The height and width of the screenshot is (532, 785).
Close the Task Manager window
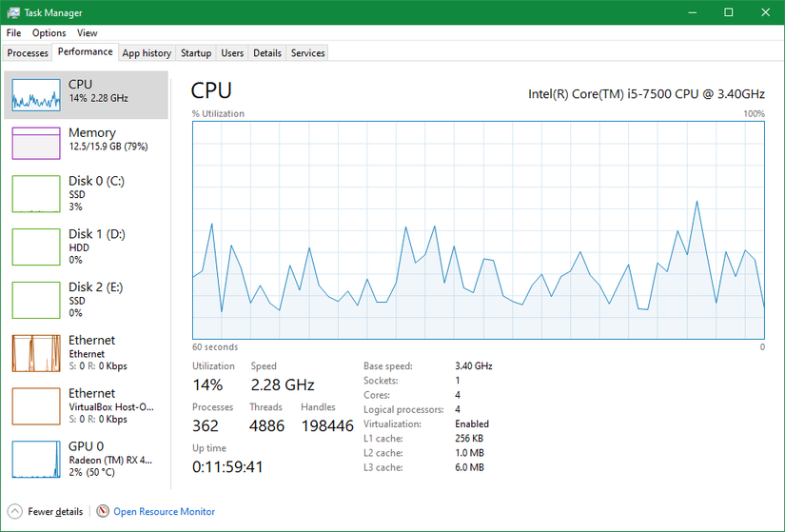765,12
